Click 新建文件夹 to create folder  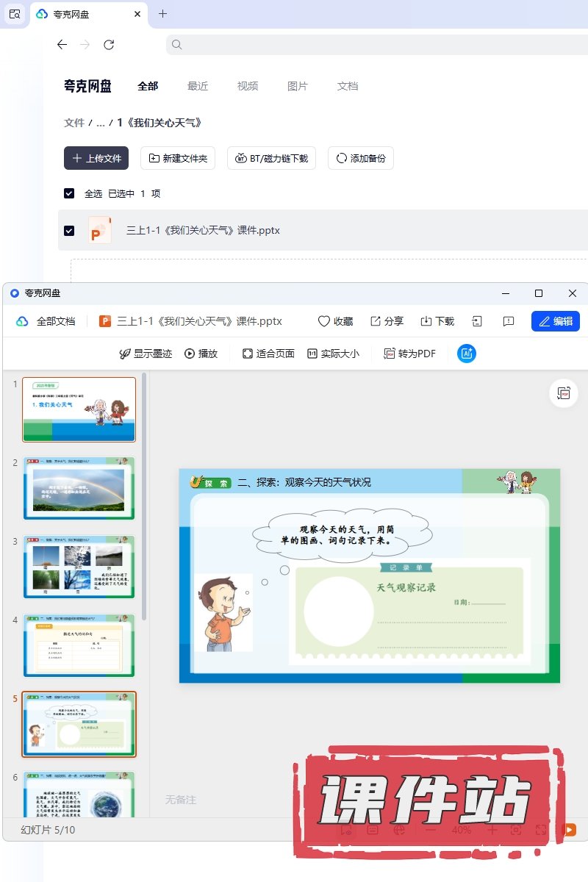178,158
